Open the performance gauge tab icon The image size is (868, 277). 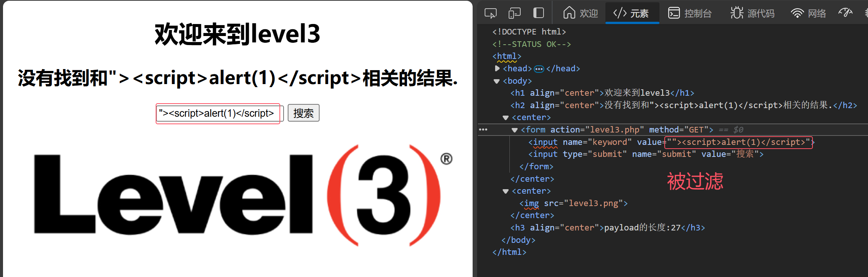(845, 13)
